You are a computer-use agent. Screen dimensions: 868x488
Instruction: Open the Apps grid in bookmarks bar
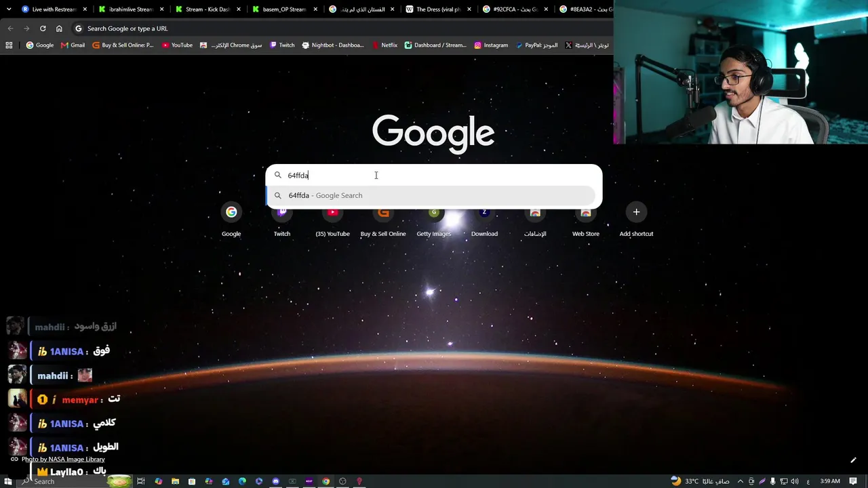(9, 45)
